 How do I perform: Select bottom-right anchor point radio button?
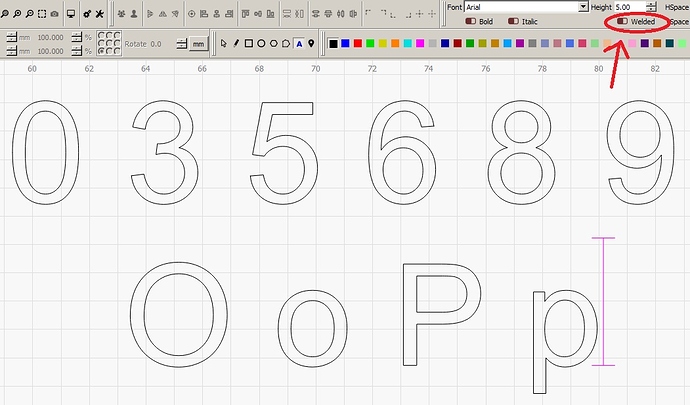point(117,51)
